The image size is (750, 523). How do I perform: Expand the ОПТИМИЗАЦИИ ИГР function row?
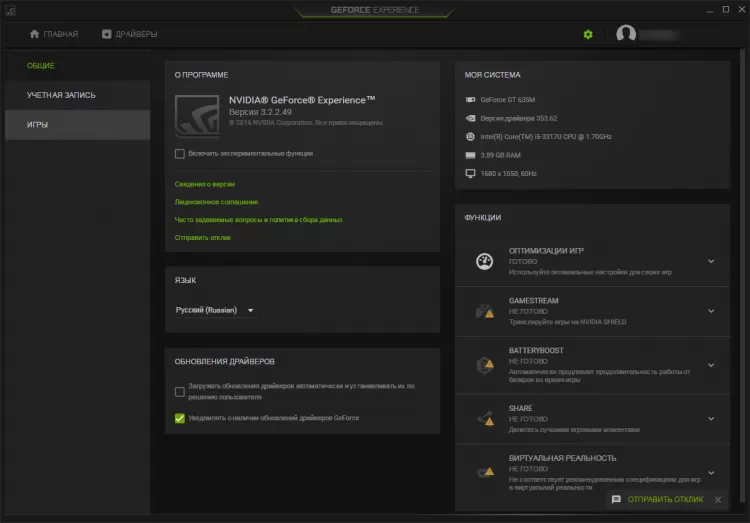pos(711,261)
